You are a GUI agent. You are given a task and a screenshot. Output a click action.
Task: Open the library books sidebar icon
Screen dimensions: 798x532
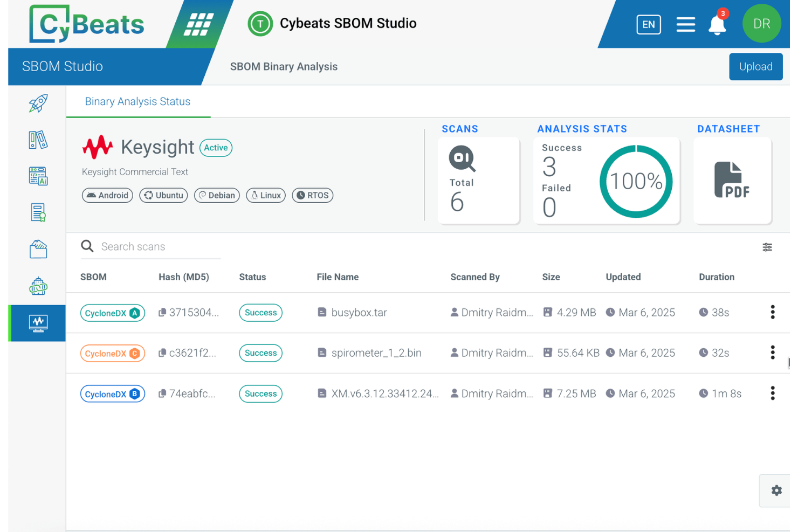point(38,140)
